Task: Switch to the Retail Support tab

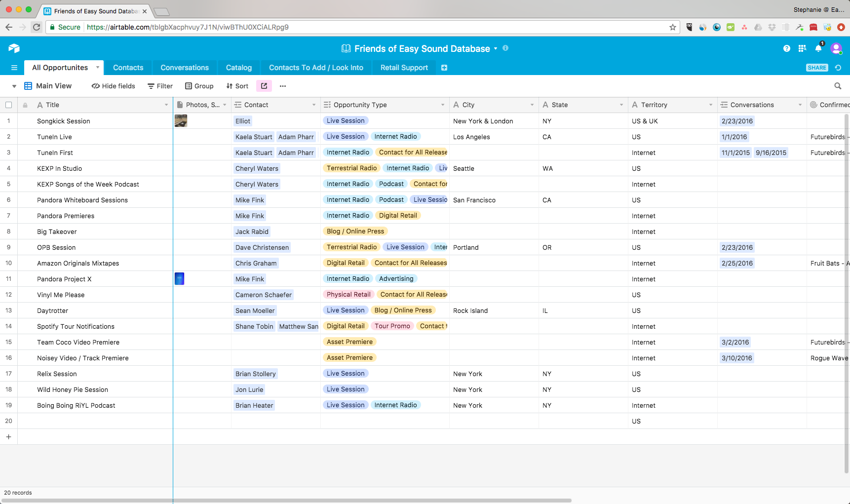Action: (404, 68)
